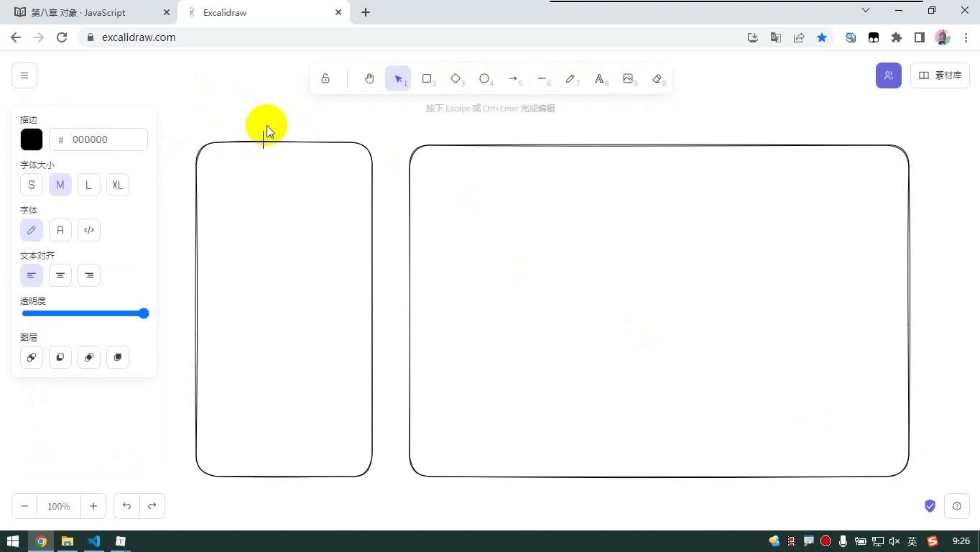Screen dimensions: 980x552
Task: Choose the normal font style
Action: [60, 230]
